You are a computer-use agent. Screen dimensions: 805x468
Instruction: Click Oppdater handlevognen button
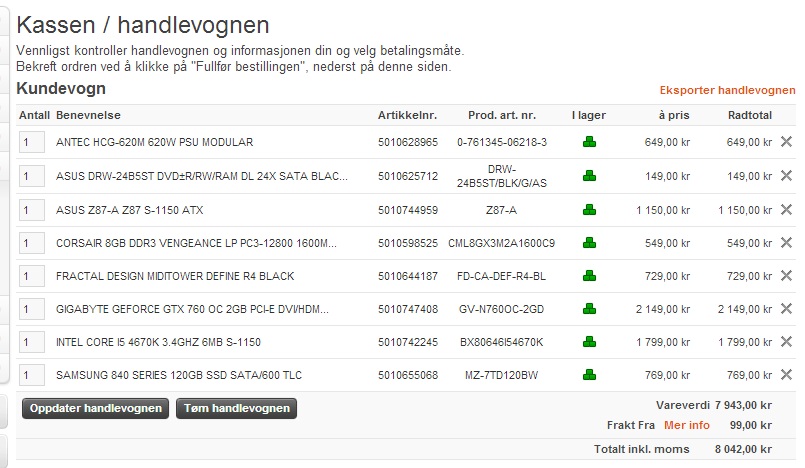[x=95, y=408]
